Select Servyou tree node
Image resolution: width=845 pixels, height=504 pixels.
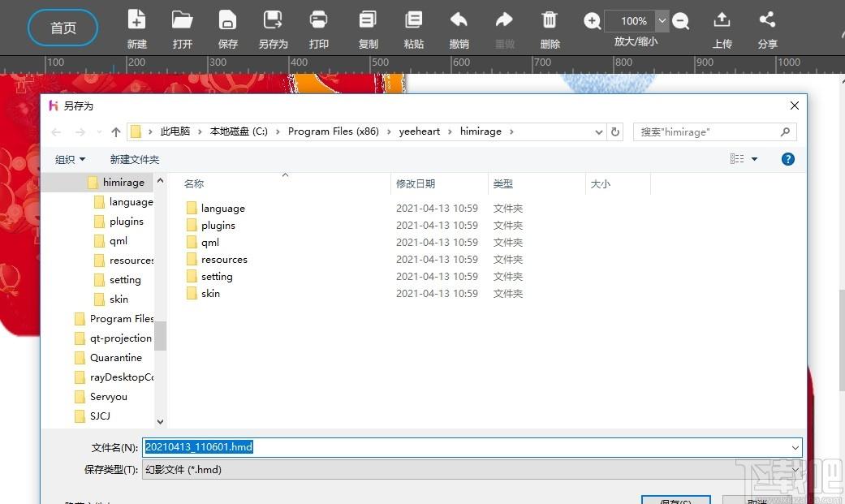coord(101,396)
